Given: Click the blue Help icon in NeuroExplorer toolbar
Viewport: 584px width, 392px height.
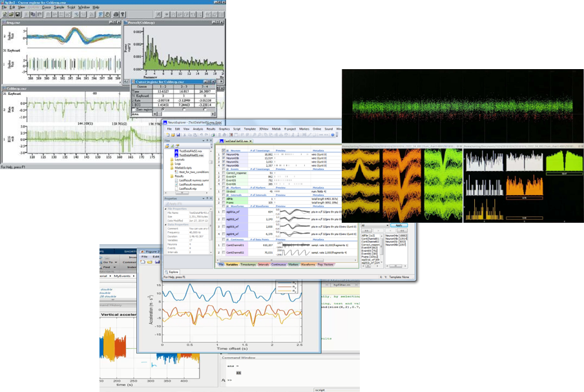Looking at the screenshot, I should pos(333,135).
